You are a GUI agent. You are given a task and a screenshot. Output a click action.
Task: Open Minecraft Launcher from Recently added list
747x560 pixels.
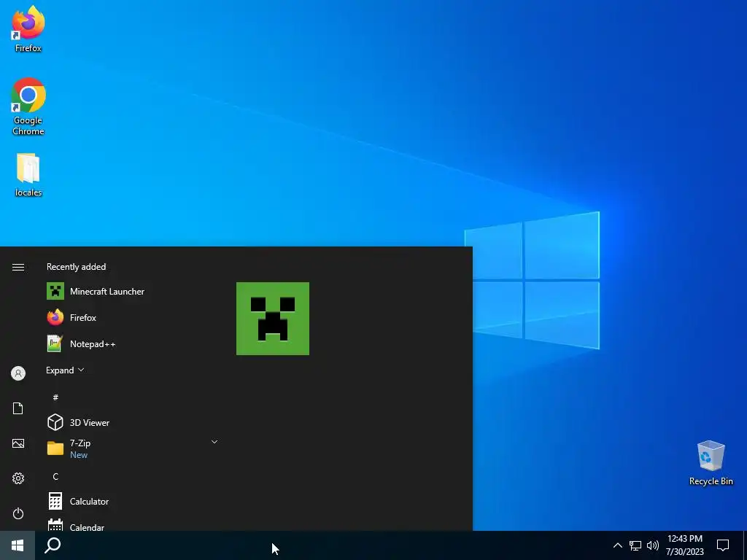131,292
